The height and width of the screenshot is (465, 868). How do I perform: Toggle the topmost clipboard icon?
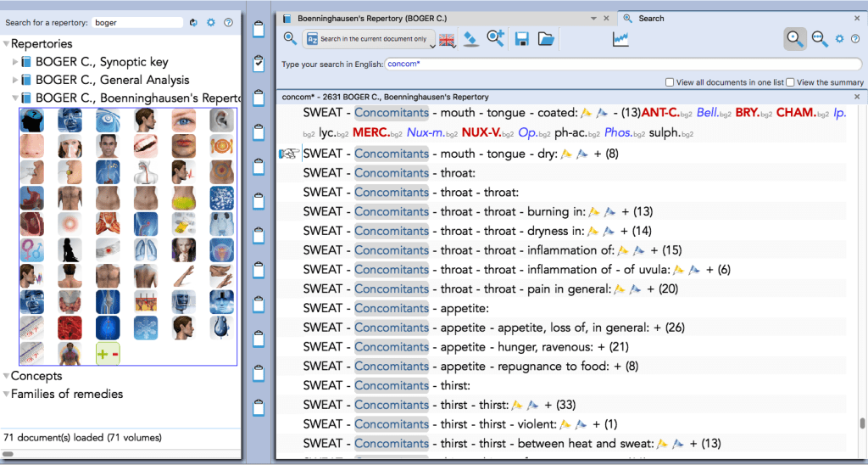click(x=258, y=30)
